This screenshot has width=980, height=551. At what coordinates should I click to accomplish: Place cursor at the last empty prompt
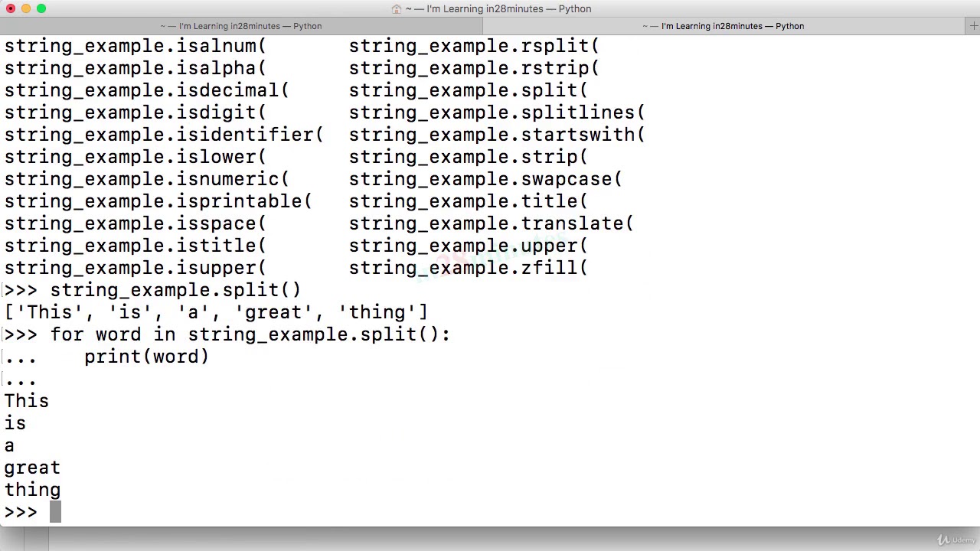point(55,512)
